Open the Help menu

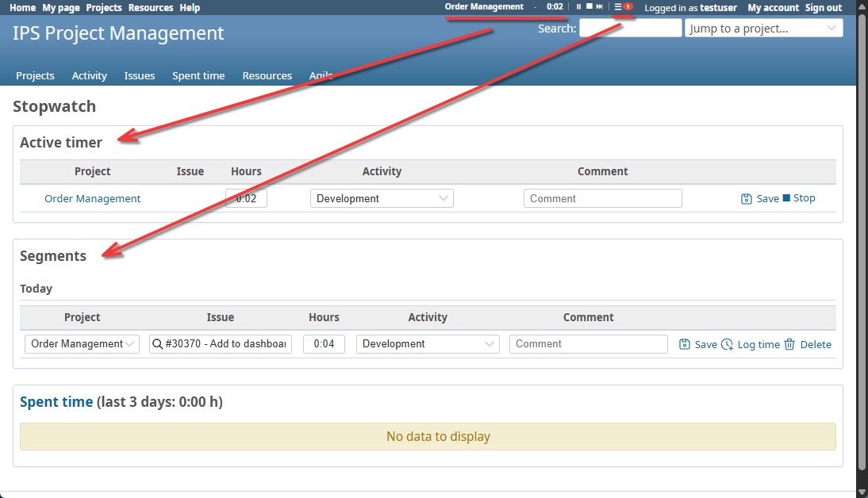pos(190,8)
